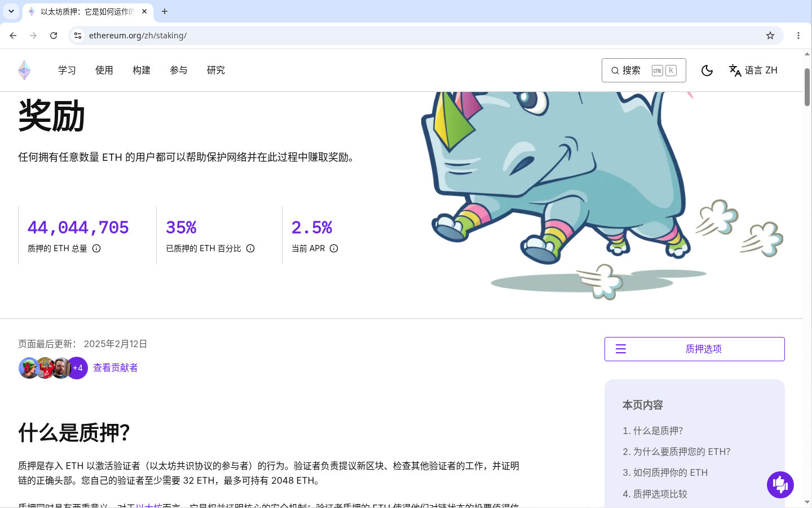
Task: Click the purple feedback thumbs floating button
Action: (x=780, y=485)
